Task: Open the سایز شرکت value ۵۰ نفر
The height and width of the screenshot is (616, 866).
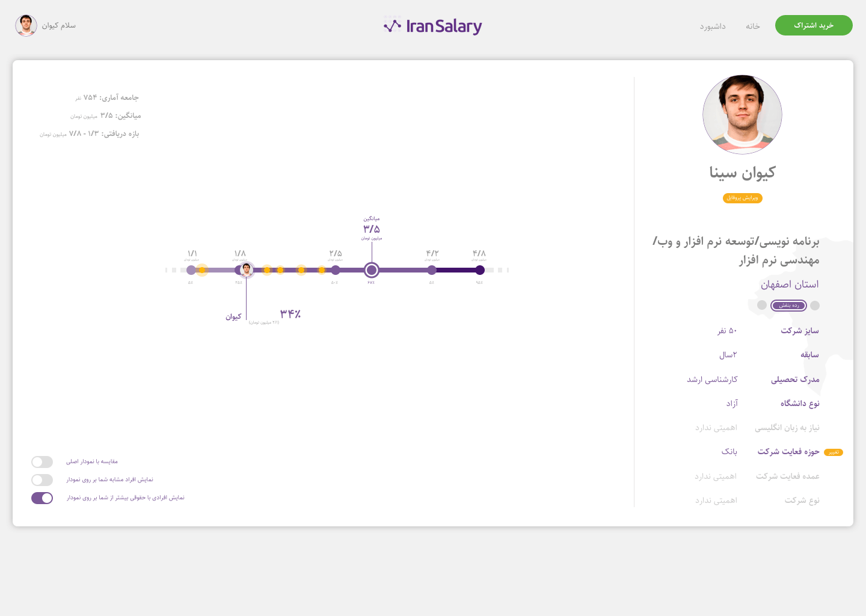Action: [727, 331]
